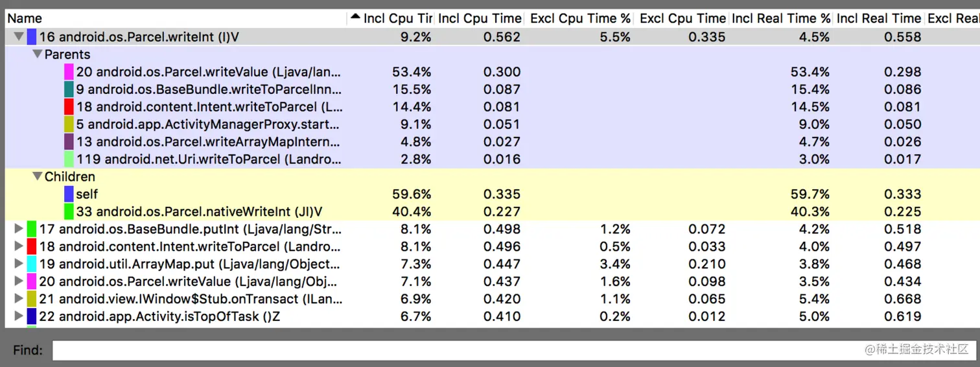Click green swatch of Parcel.nativeWriteInt
This screenshot has width=980, height=367.
(69, 211)
